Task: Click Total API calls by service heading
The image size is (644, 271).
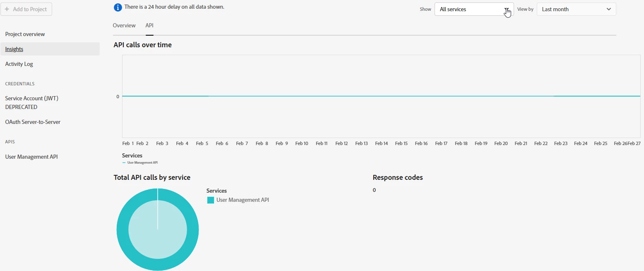Action: pos(152,177)
